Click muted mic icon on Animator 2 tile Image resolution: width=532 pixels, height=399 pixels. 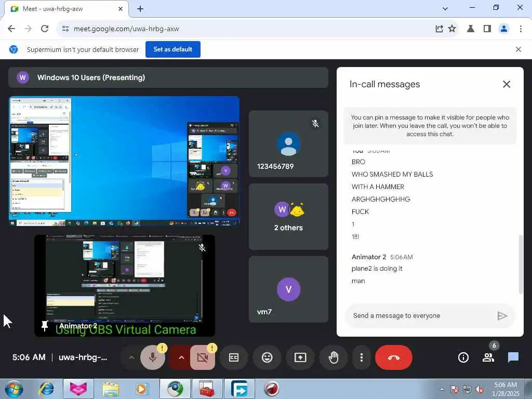point(202,248)
